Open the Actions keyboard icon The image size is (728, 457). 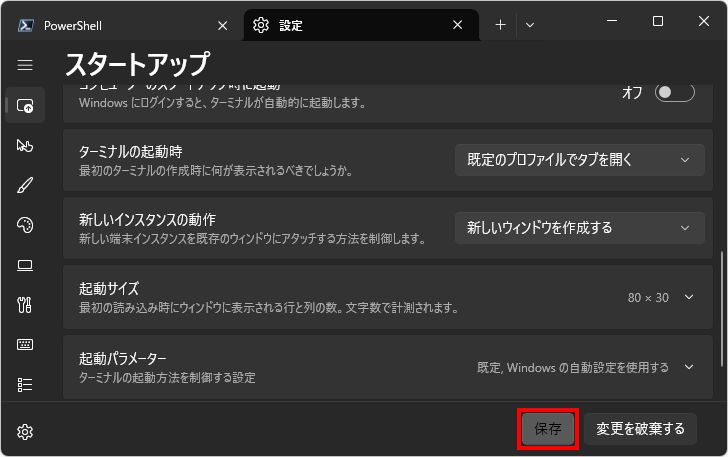[x=25, y=345]
